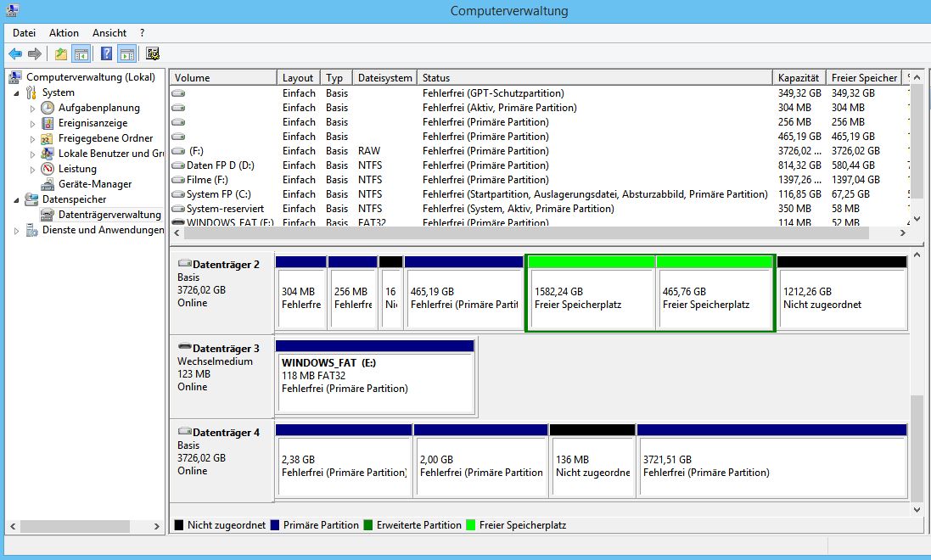The height and width of the screenshot is (560, 931).
Task: Select the 2,00 GB partition on Datenträger 4
Action: click(x=481, y=462)
